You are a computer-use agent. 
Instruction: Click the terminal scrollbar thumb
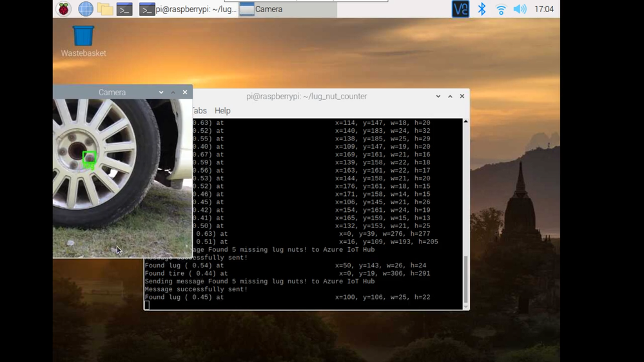click(465, 279)
